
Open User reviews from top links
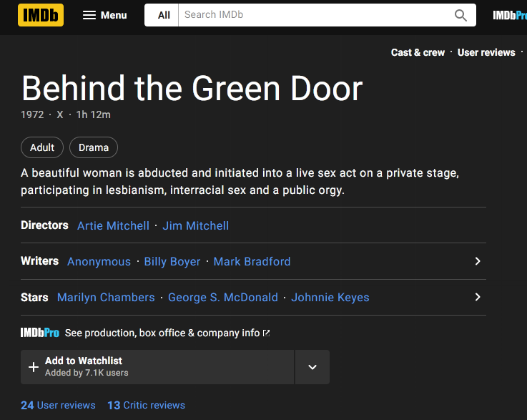[x=486, y=52]
